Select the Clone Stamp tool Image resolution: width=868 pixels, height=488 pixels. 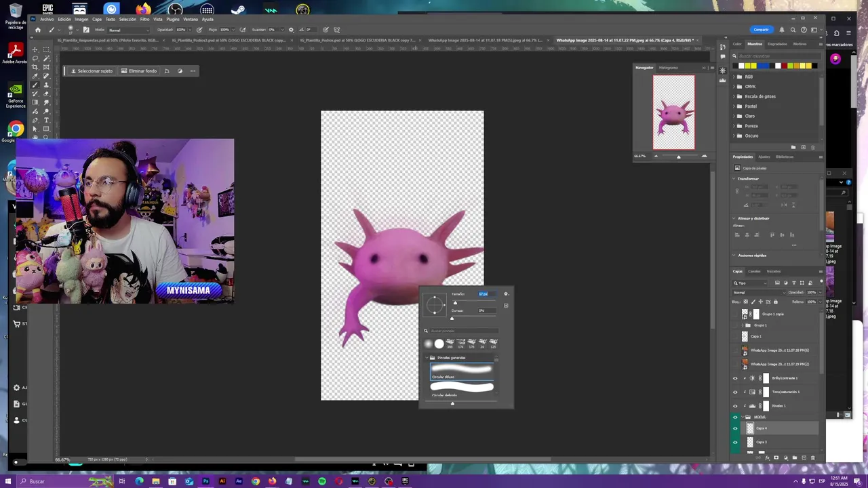tap(46, 85)
